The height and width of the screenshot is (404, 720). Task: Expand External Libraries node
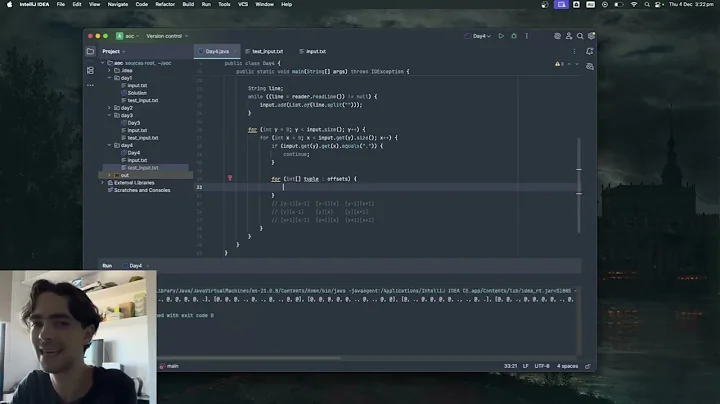tap(103, 183)
